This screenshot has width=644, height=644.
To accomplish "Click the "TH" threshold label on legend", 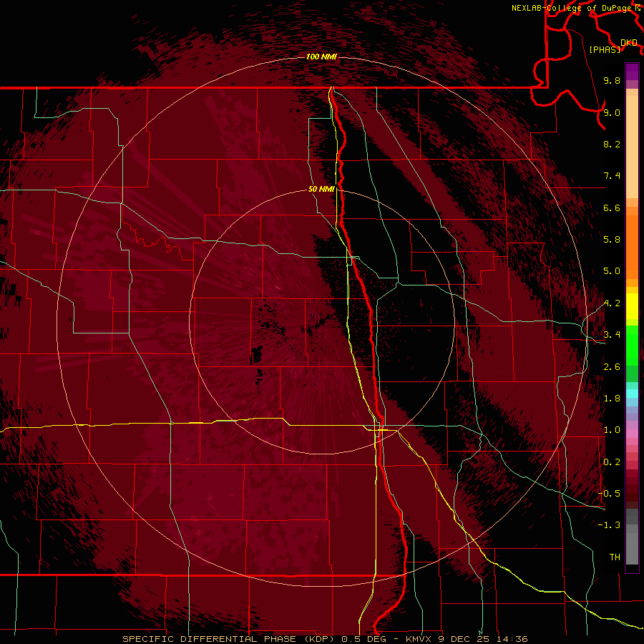I will tap(615, 557).
